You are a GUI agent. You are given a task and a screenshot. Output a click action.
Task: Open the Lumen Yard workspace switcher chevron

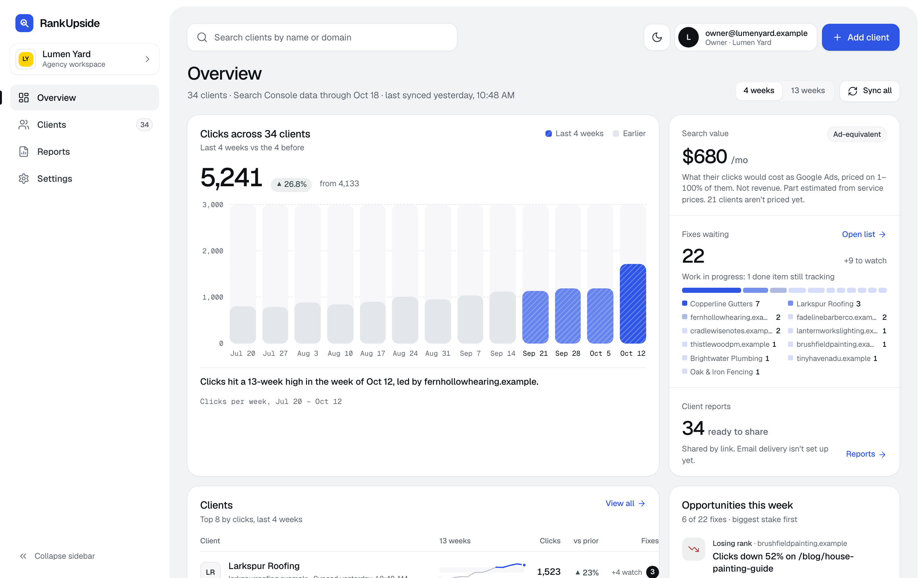pyautogui.click(x=147, y=59)
